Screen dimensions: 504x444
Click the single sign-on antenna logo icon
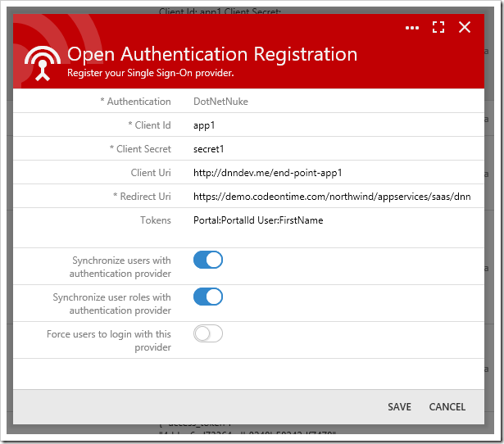[x=43, y=63]
